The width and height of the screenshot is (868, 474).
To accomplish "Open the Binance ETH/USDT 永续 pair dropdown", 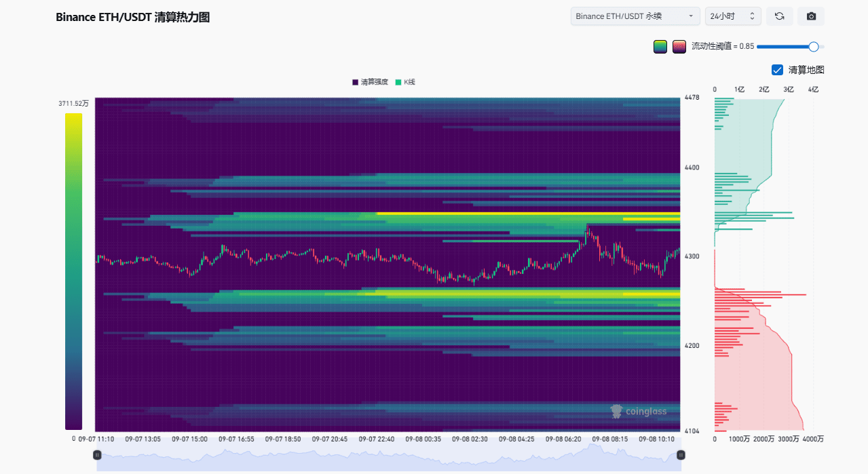I will [x=635, y=16].
